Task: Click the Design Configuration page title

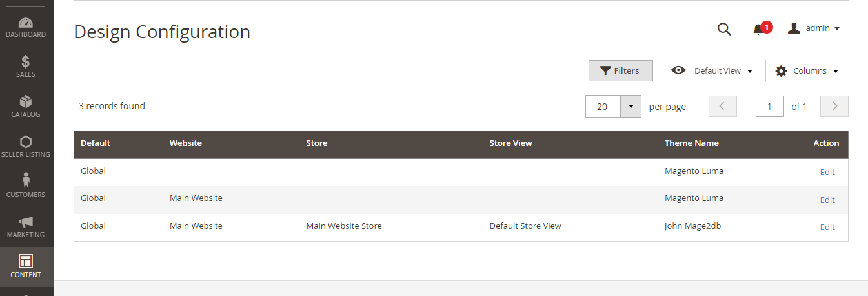Action: 162,32
